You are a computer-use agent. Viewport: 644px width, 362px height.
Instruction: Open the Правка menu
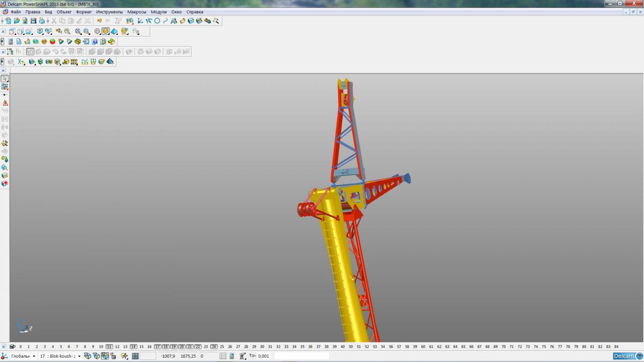[33, 12]
